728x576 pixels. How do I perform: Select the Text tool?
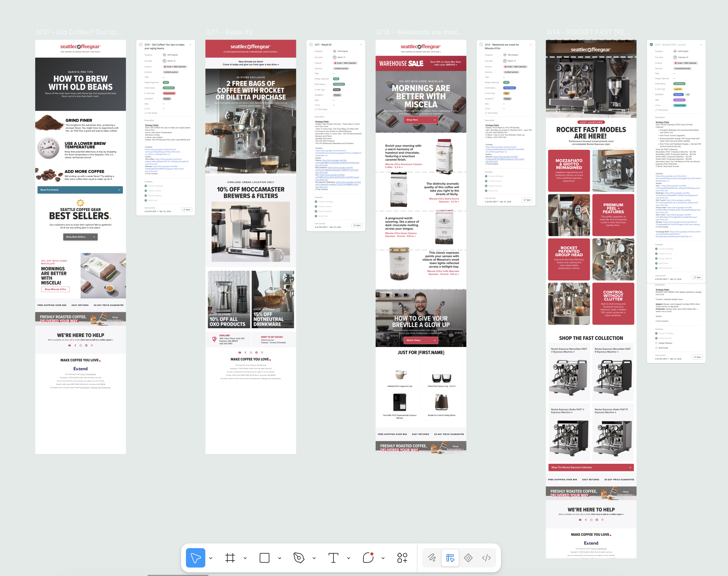[x=333, y=558]
